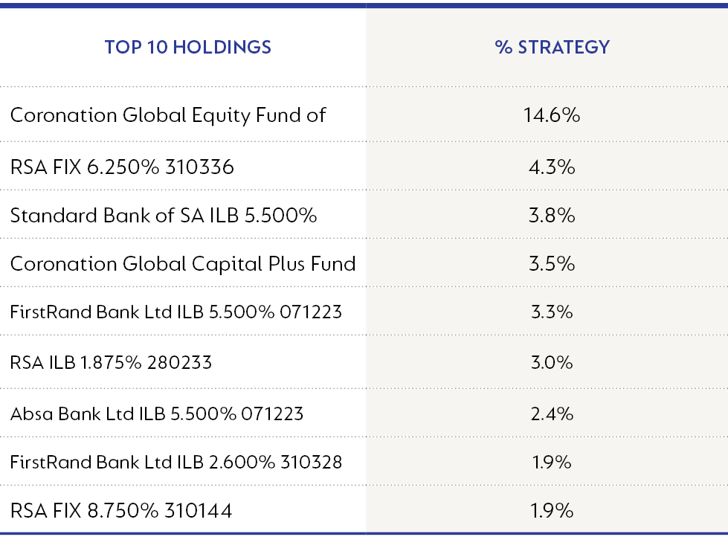Screen dimensions: 728x560
Task: Select RSA FIX 8.750% 310144 holding
Action: (121, 511)
